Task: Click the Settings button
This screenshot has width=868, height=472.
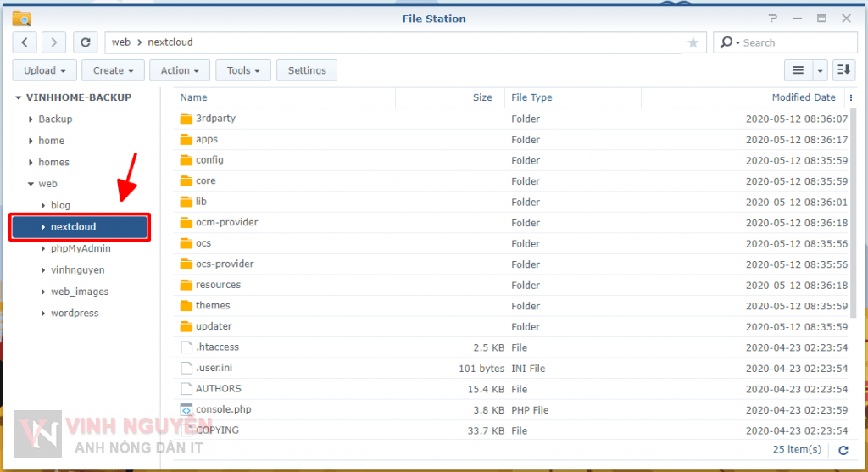Action: [307, 70]
